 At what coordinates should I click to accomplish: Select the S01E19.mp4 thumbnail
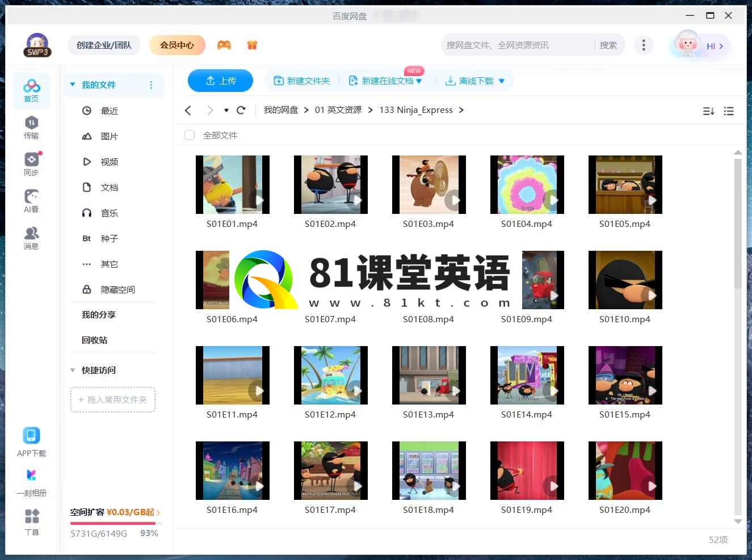pos(527,470)
